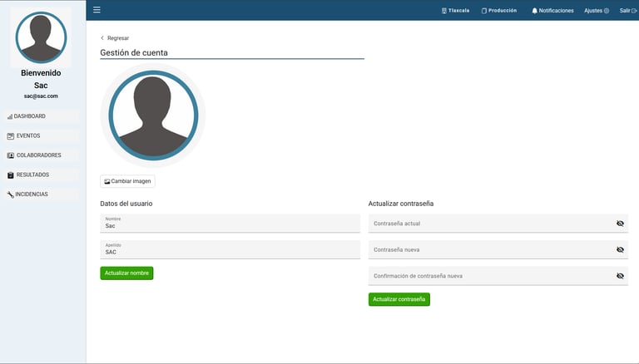Click the sidebar profile avatar
The width and height of the screenshot is (639, 364).
coord(41,37)
